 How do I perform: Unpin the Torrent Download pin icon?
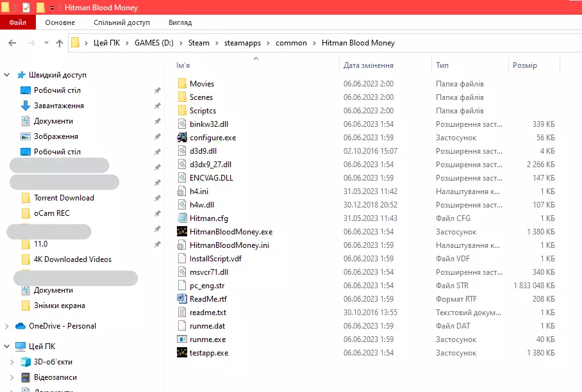[x=158, y=198]
